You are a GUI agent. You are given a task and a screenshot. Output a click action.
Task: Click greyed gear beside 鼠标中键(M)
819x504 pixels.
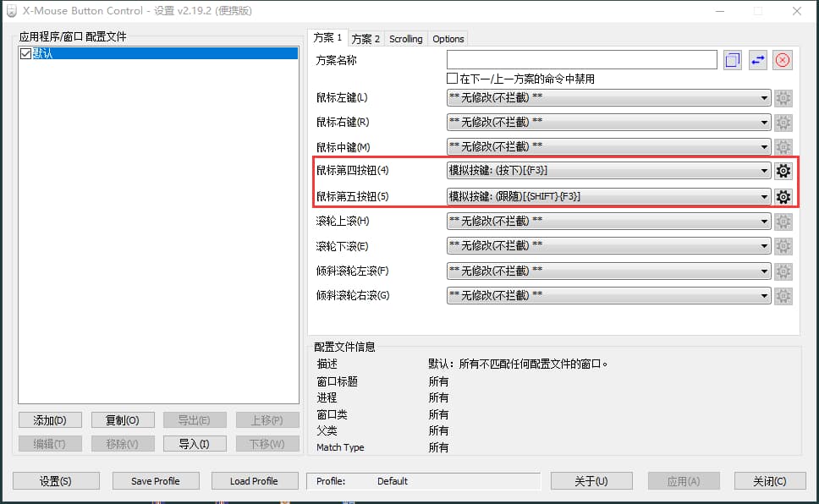(783, 147)
